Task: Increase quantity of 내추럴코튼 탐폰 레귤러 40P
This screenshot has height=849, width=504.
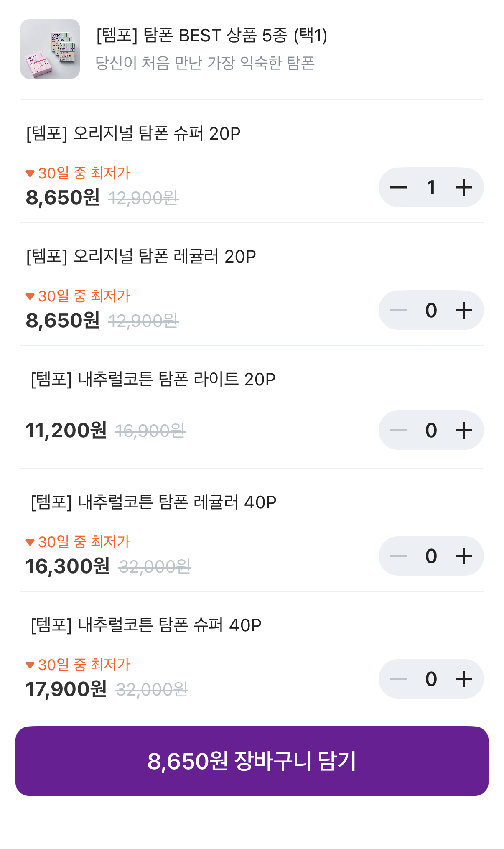Action: (x=463, y=556)
